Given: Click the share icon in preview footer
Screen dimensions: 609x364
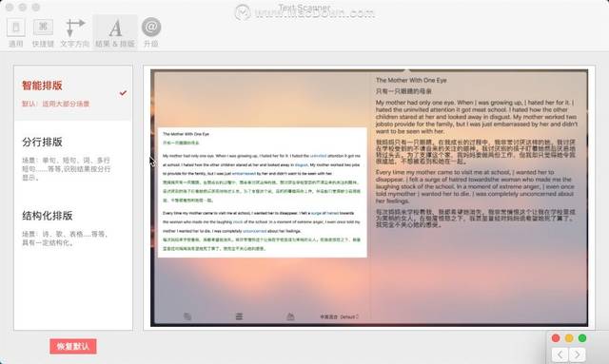Looking at the screenshot, I should [x=290, y=316].
